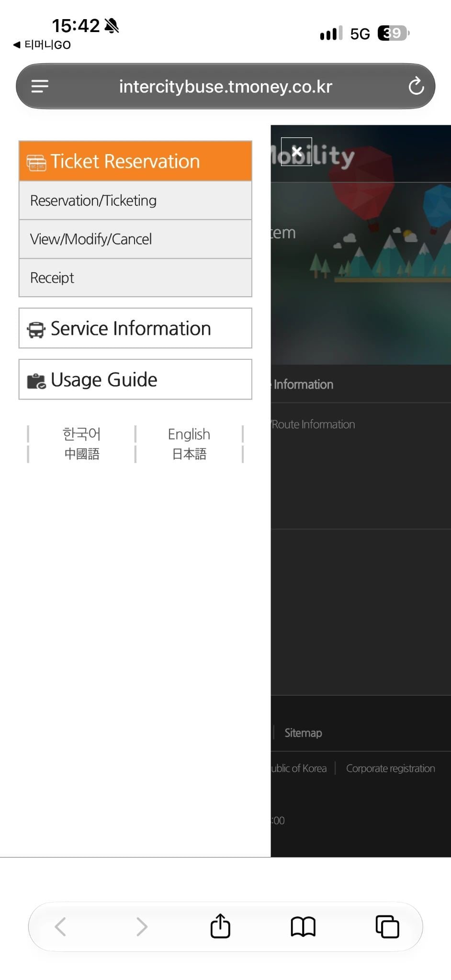Expand the Ticket Reservation menu header
Viewport: 451px width, 980px height.
(x=135, y=161)
